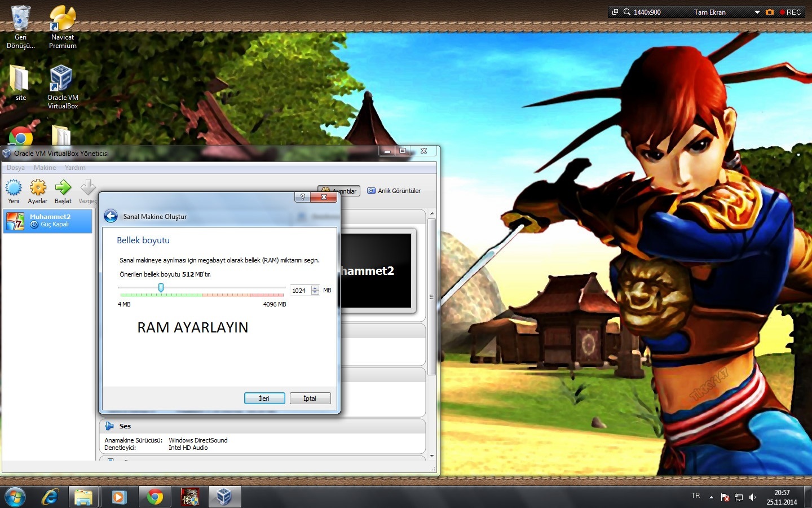Click the site folder on desktop
This screenshot has width=812, height=508.
coord(21,82)
